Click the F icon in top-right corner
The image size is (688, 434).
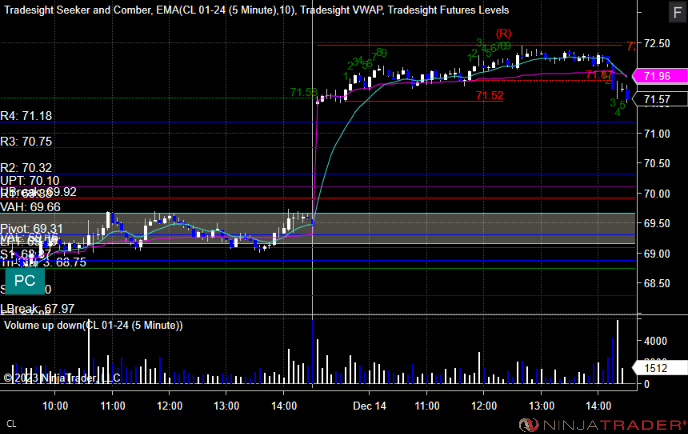pos(677,12)
